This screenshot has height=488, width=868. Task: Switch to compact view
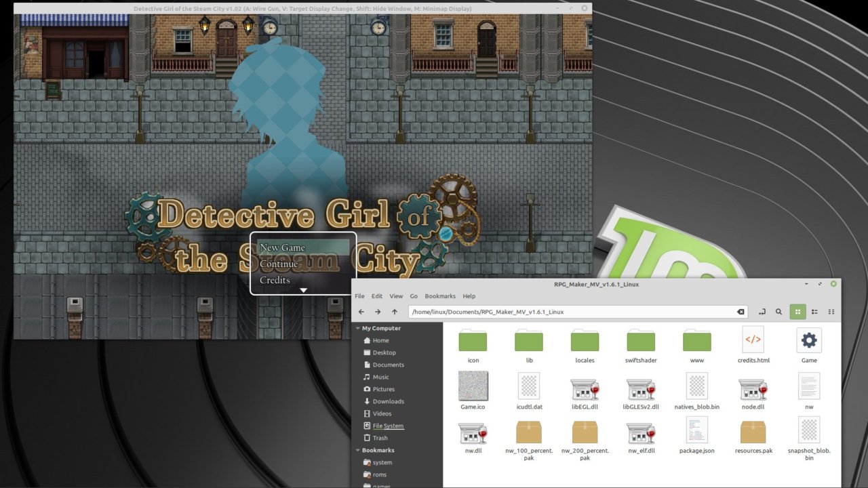tap(831, 312)
